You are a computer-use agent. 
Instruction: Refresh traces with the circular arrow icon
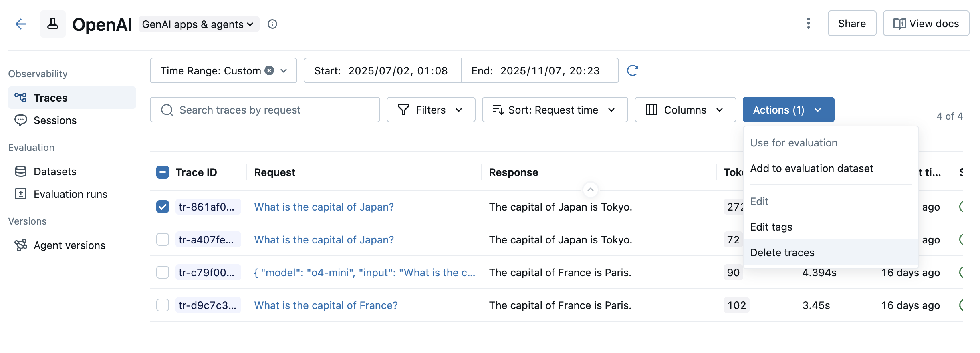[x=633, y=70]
